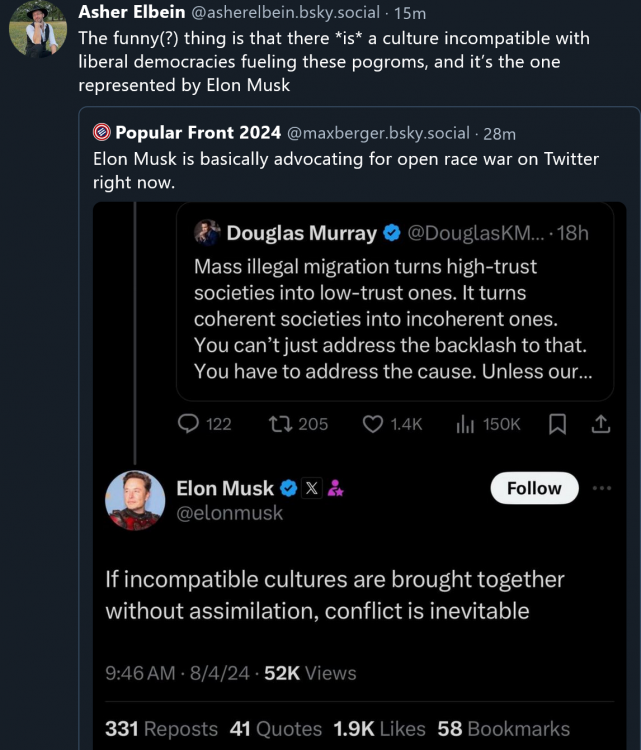Click Elon Musk's blue verified badge
641x750 pixels.
(288, 488)
